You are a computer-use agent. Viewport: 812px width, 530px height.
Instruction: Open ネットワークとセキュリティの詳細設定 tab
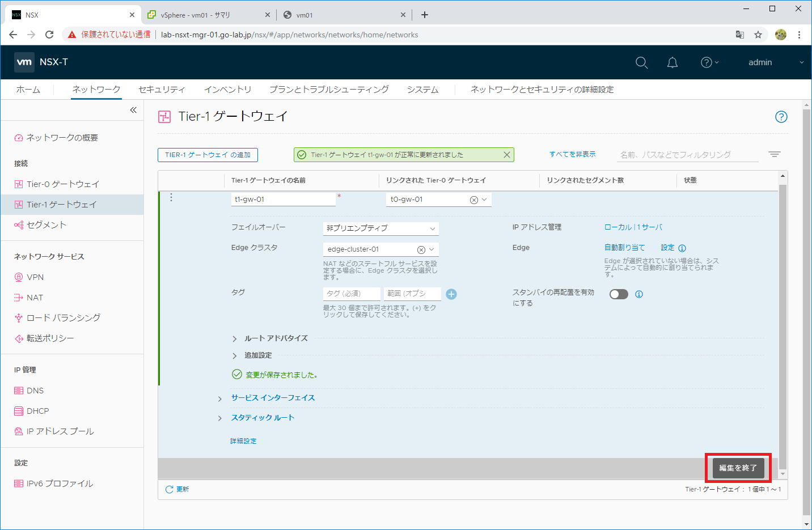542,90
